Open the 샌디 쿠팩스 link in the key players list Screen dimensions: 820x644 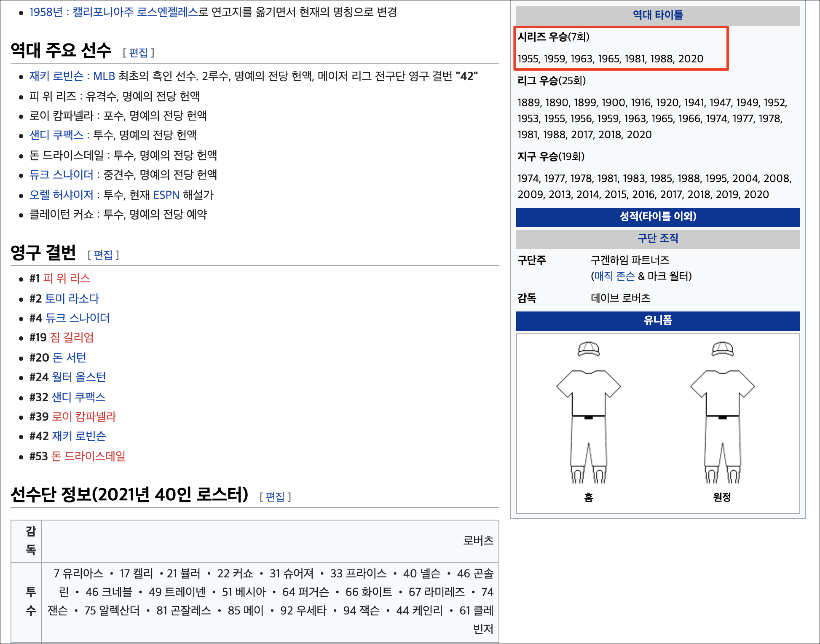tap(56, 135)
